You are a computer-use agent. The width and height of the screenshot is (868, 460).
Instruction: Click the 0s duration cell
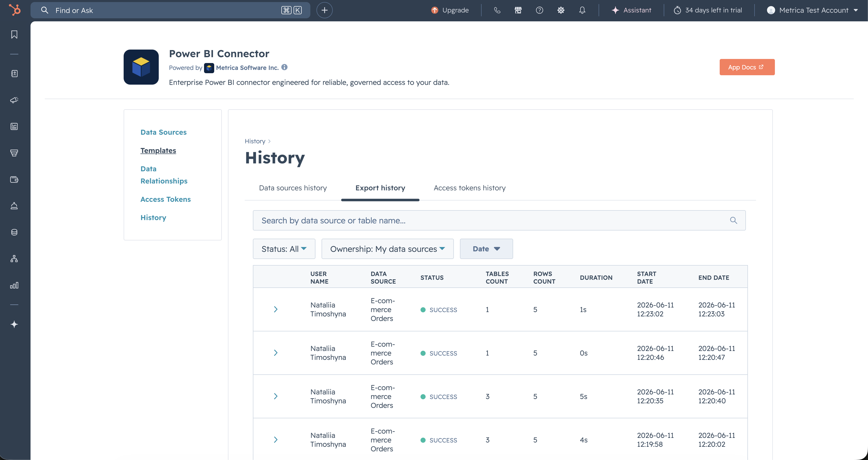tap(584, 353)
